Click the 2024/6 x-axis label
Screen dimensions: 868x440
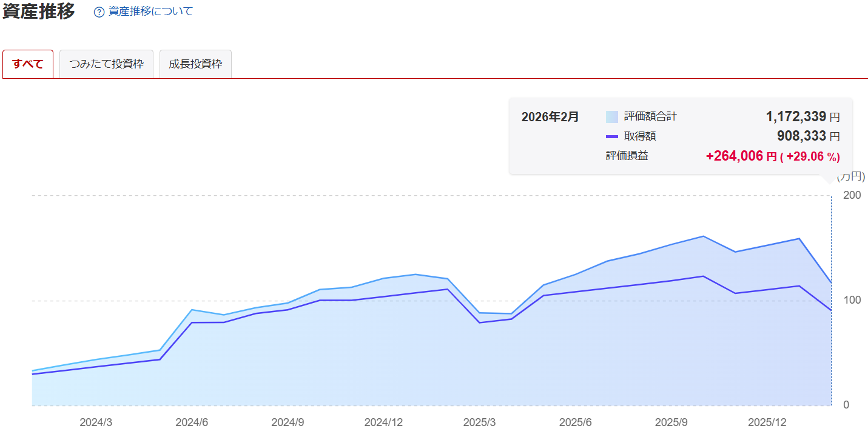(x=192, y=422)
